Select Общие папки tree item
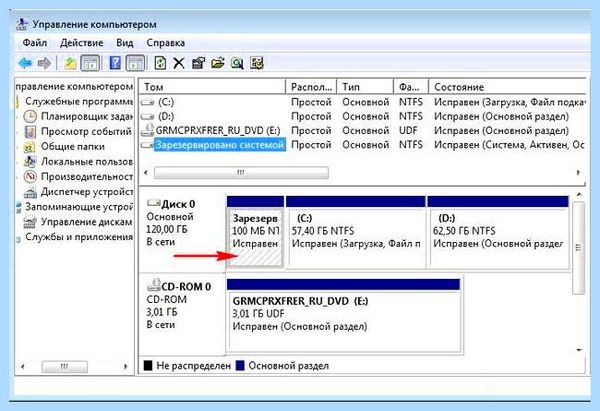 (73, 147)
